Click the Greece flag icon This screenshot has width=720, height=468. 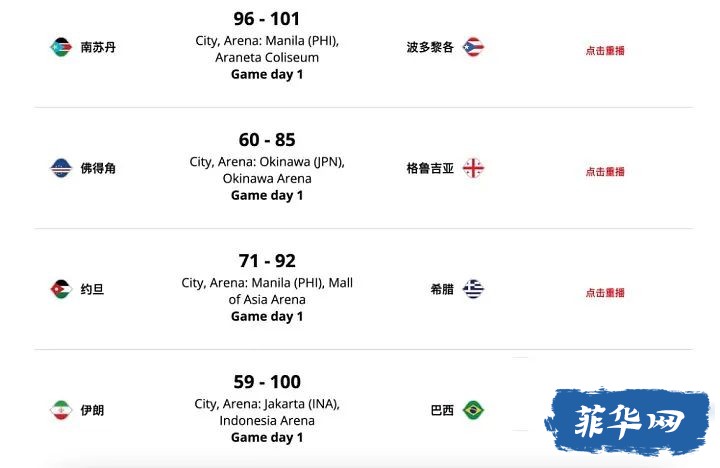(473, 289)
